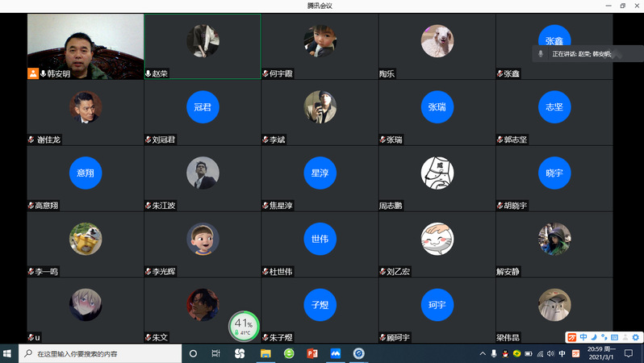This screenshot has height=363, width=644.
Task: Open File Explorer from the taskbar
Action: click(265, 353)
